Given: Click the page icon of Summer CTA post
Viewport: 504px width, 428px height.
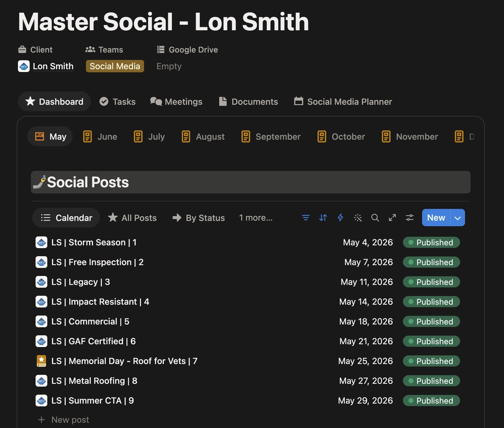Looking at the screenshot, I should pos(41,401).
